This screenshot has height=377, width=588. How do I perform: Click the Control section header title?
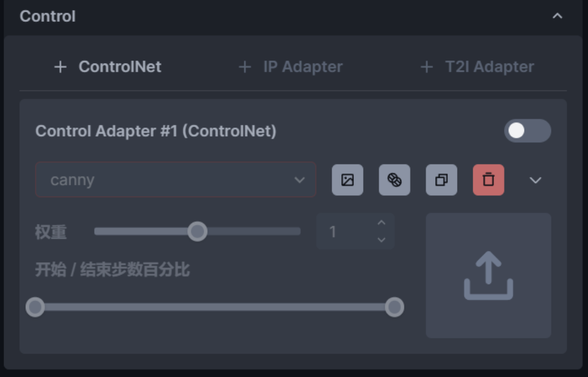pos(48,16)
